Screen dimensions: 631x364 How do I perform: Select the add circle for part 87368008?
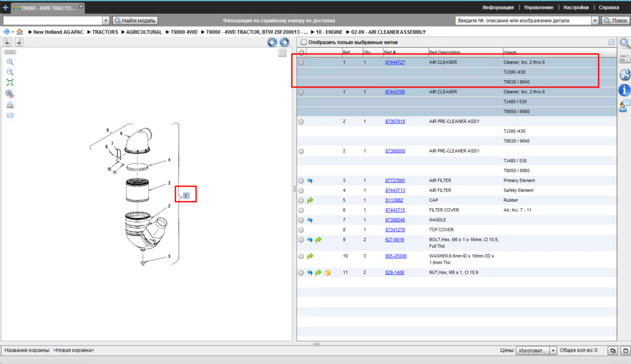(301, 151)
